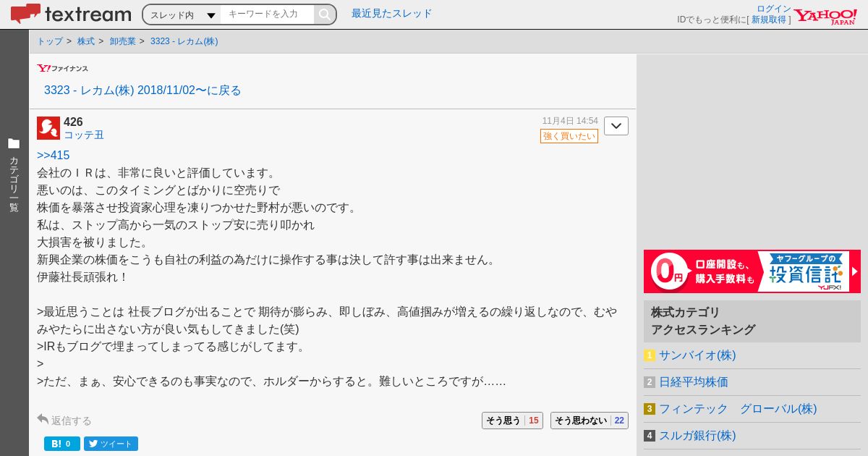This screenshot has height=456, width=868.
Task: Click post number 426
Action: 73,122
